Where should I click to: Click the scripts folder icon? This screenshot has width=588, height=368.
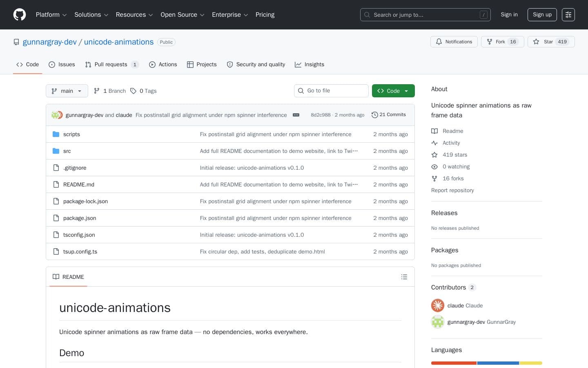pyautogui.click(x=56, y=134)
